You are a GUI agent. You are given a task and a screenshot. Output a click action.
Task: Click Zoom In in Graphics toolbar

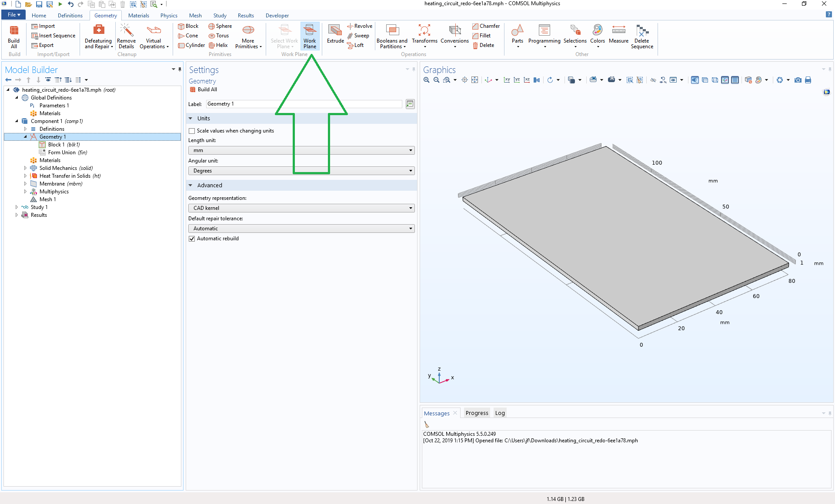[427, 80]
